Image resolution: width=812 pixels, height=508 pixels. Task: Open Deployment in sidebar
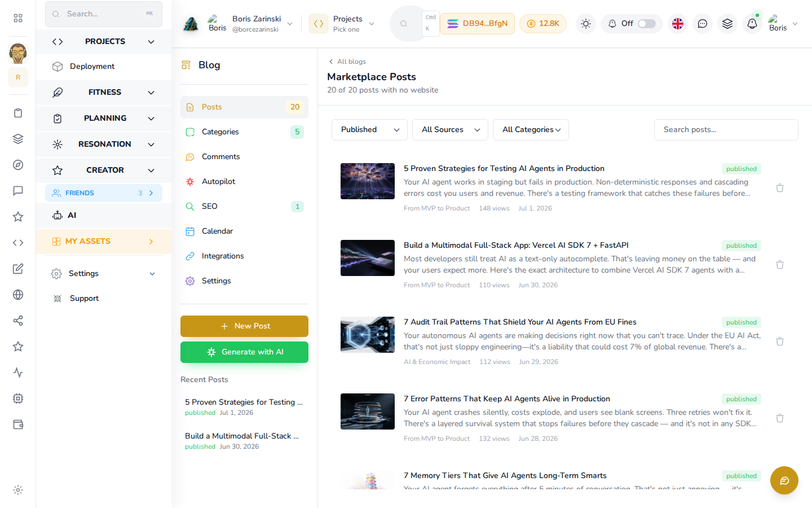tap(104, 66)
